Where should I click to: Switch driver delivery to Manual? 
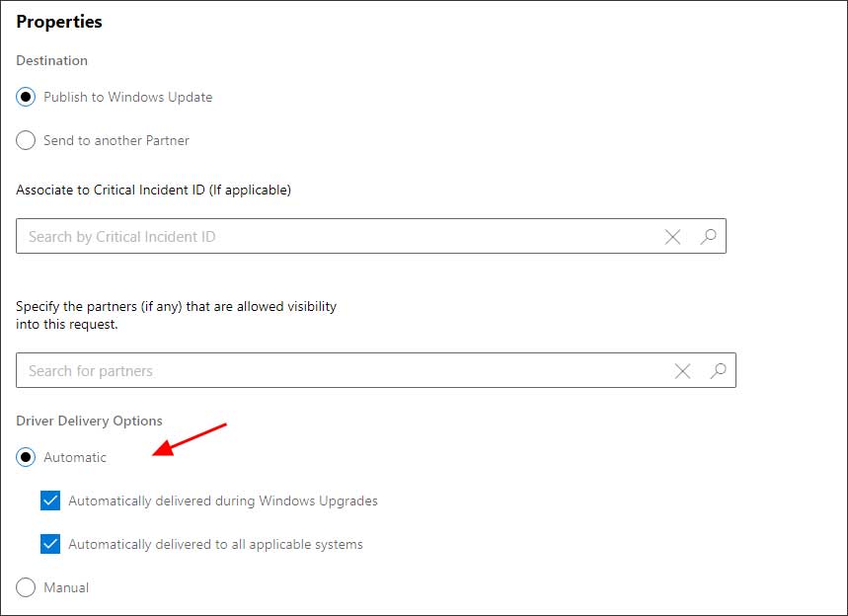pyautogui.click(x=26, y=588)
